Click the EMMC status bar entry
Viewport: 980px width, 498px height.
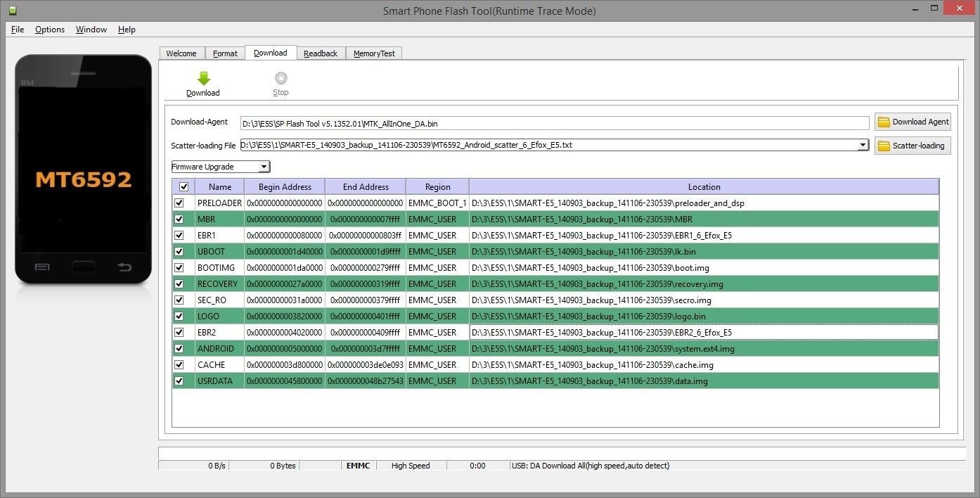pos(359,466)
